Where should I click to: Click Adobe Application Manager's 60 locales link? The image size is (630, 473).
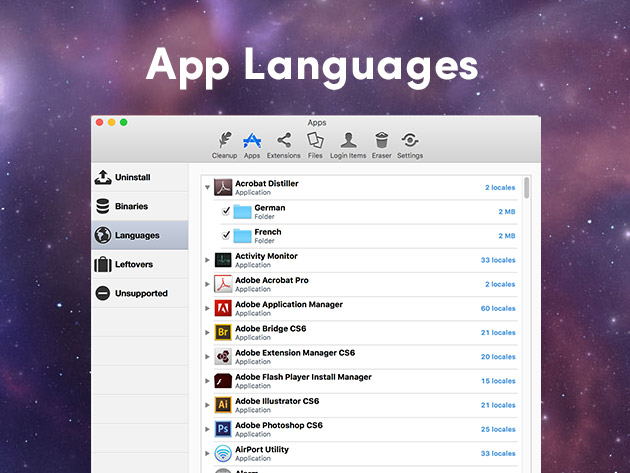coord(498,308)
